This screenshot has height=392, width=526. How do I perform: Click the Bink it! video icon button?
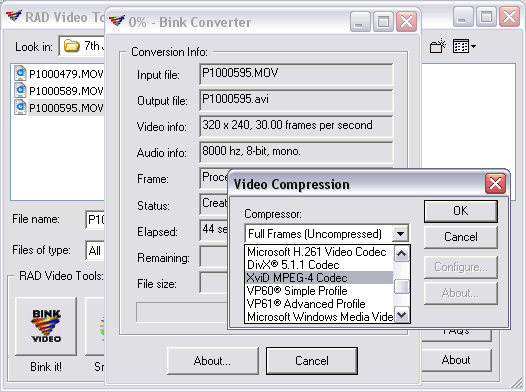pos(46,326)
